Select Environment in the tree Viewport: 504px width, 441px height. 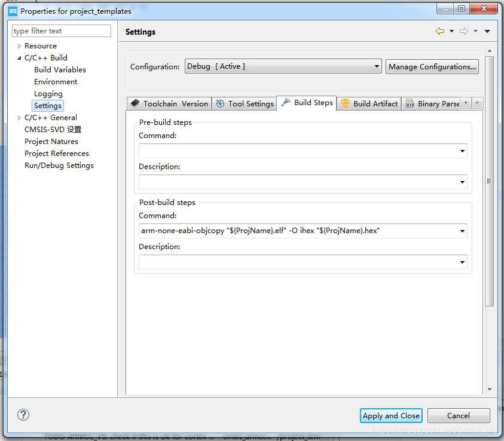click(x=56, y=82)
